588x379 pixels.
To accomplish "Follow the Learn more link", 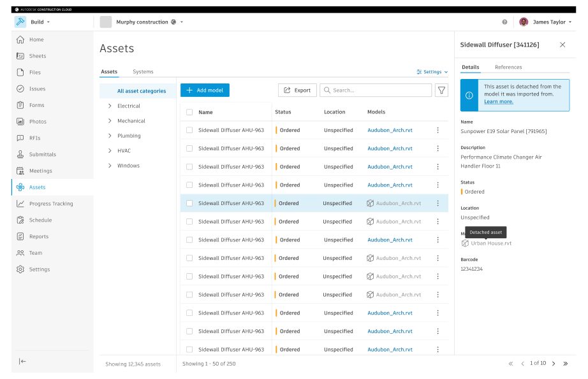I will tap(498, 101).
